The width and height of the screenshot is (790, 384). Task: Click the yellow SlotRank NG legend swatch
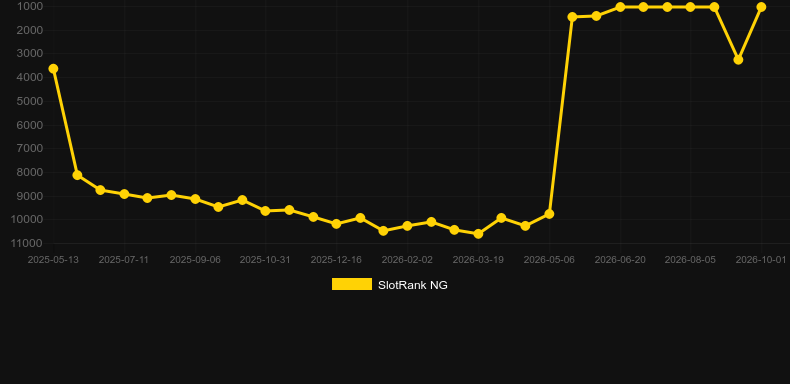(352, 284)
